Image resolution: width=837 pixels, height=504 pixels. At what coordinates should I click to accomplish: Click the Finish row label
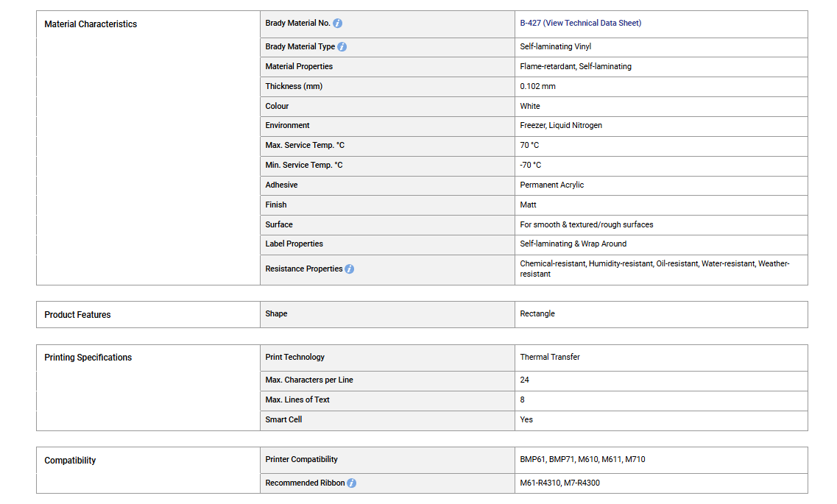(275, 205)
